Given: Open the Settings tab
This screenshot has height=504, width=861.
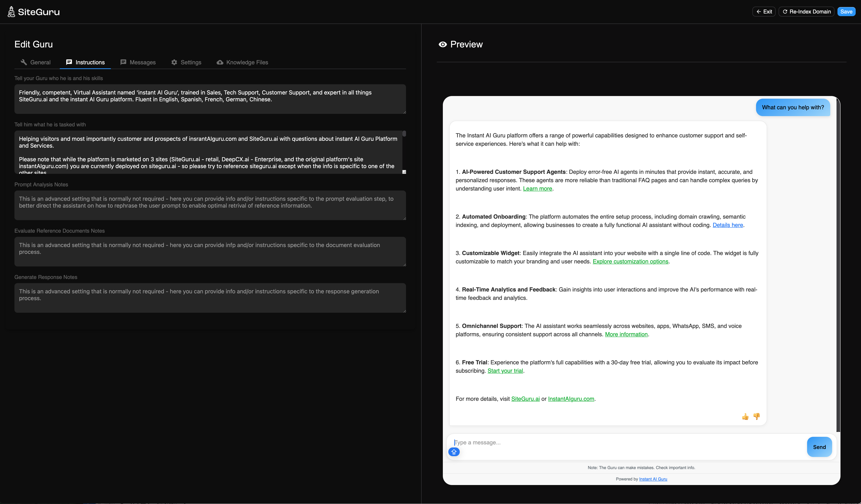Looking at the screenshot, I should pyautogui.click(x=186, y=62).
